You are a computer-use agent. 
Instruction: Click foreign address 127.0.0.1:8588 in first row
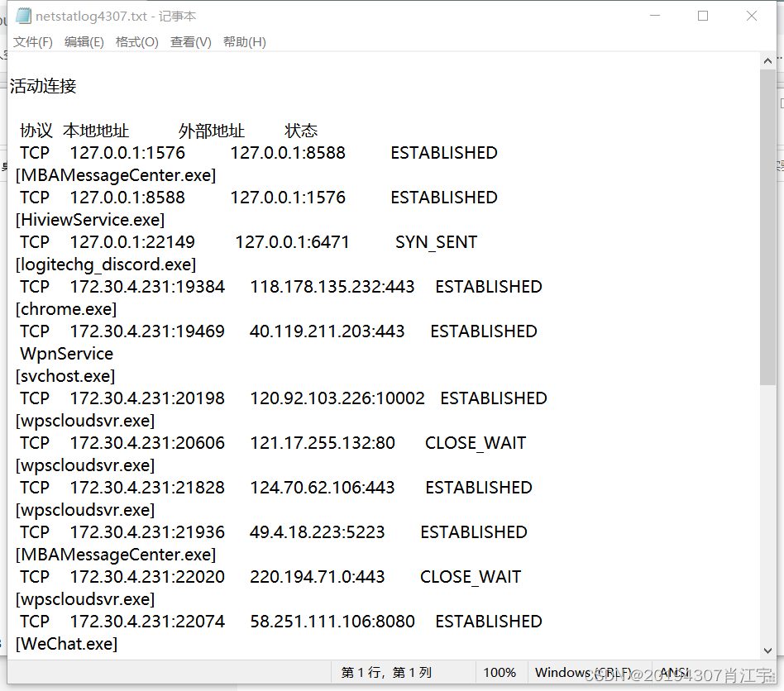288,153
